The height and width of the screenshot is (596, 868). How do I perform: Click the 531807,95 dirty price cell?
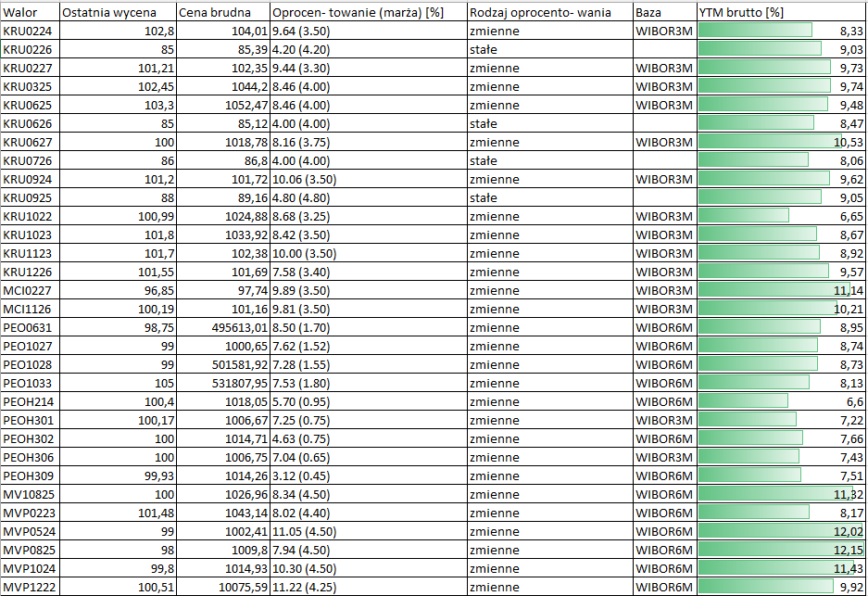point(223,384)
